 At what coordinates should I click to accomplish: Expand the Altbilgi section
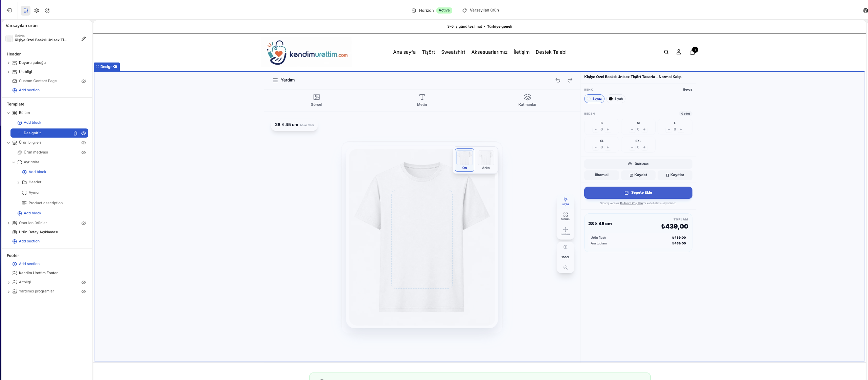(8, 282)
